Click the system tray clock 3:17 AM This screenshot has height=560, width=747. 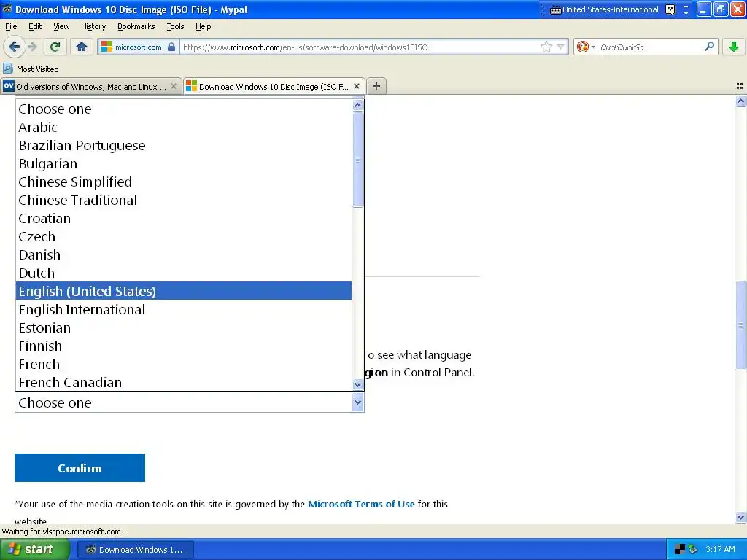[x=720, y=549]
